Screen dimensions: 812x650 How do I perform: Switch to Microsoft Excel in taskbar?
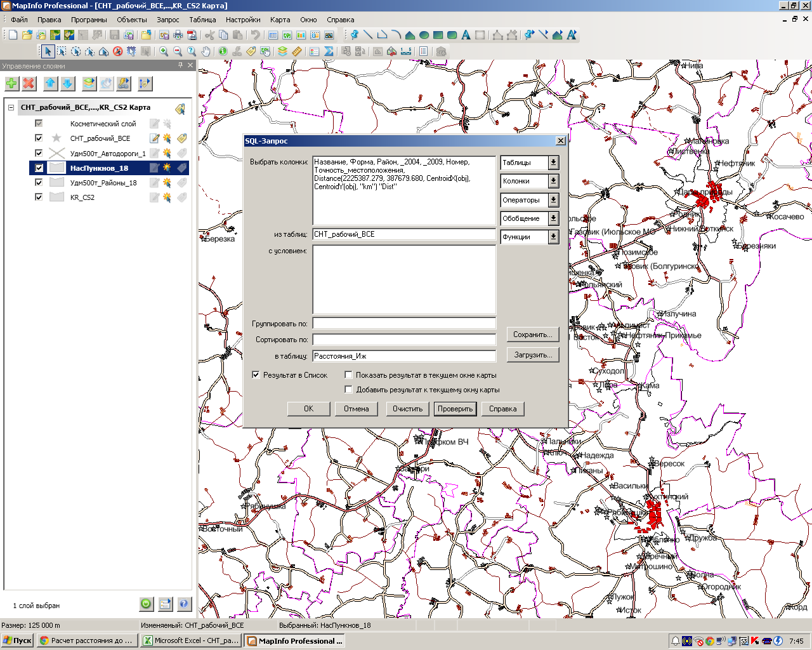[190, 640]
